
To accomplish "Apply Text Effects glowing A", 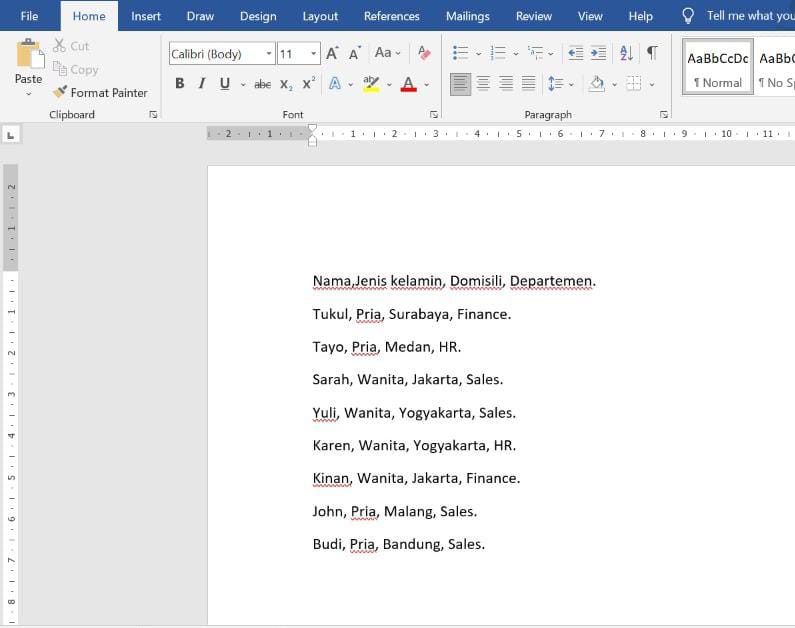I will coord(335,84).
